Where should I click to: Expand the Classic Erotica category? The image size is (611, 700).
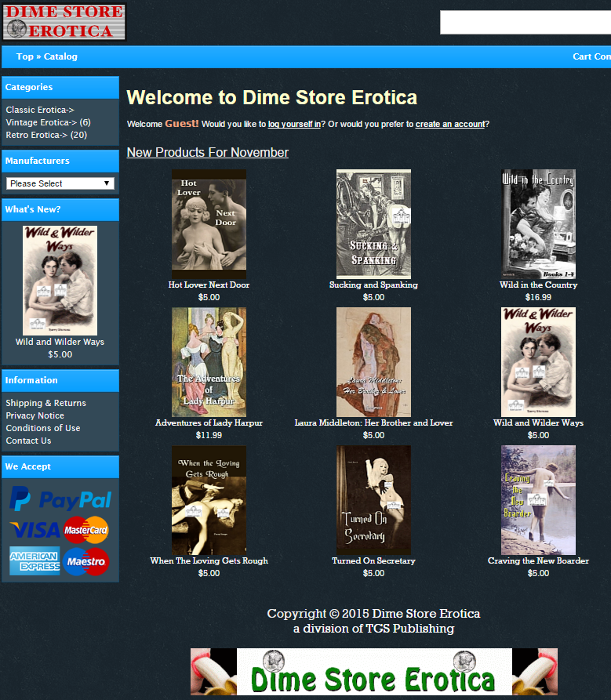click(39, 110)
